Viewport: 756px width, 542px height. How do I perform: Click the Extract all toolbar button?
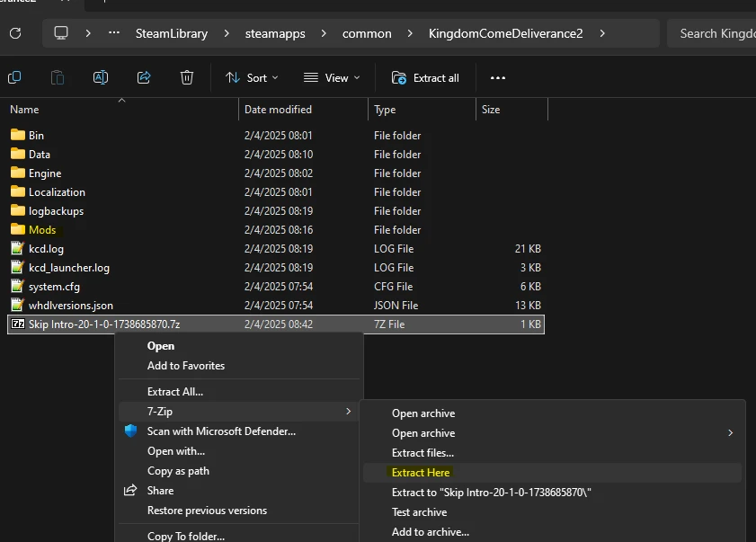(x=426, y=78)
